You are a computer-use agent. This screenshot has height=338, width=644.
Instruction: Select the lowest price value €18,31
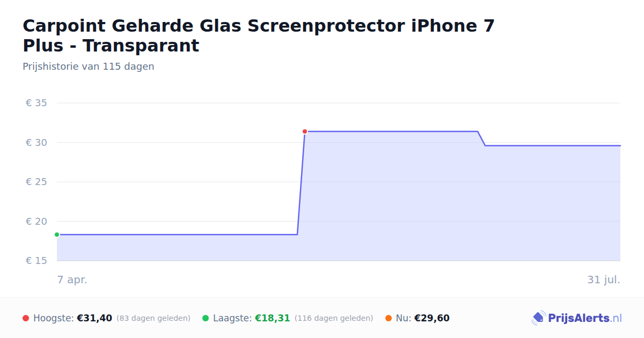[272, 318]
